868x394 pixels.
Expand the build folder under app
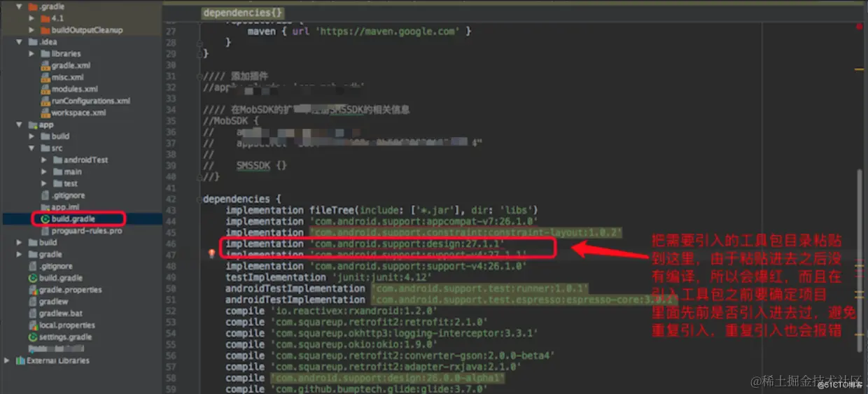coord(32,136)
